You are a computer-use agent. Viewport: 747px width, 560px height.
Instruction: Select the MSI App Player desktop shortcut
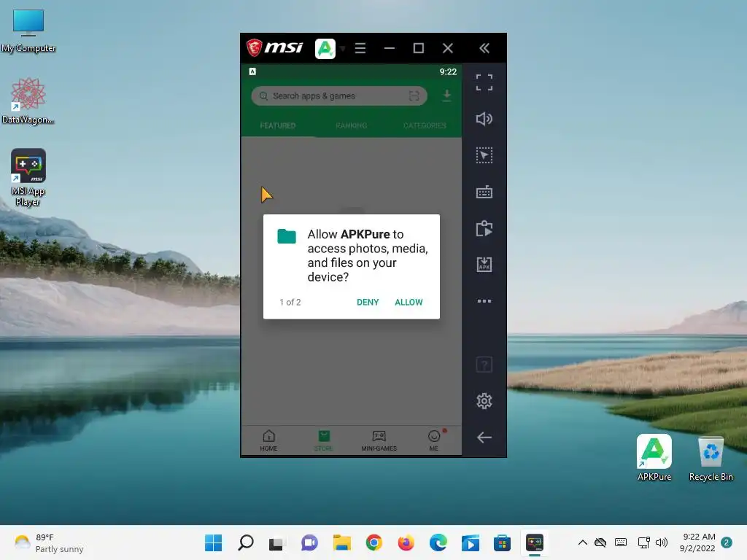pos(28,177)
